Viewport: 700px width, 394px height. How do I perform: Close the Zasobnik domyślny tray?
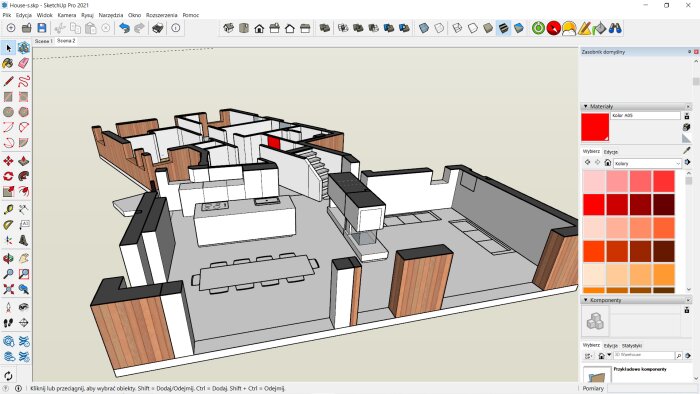[x=696, y=52]
